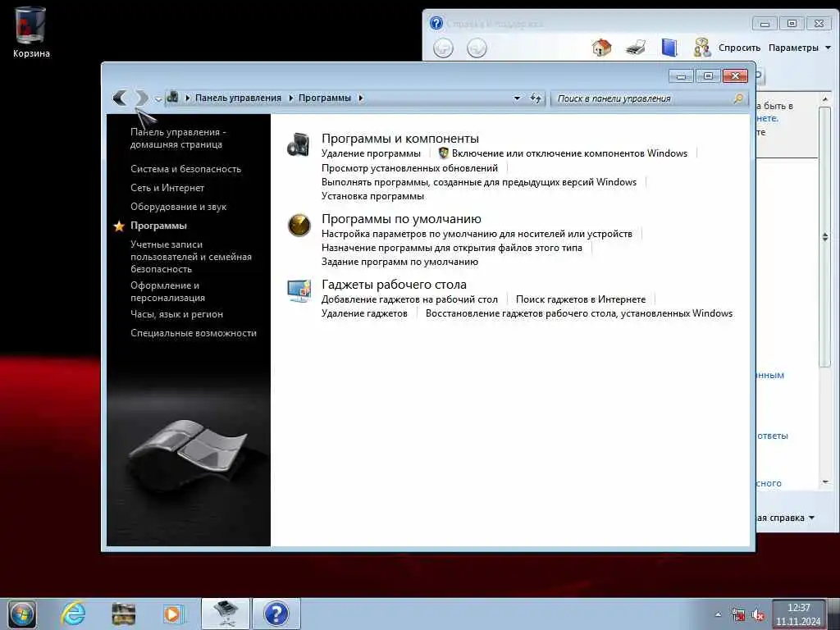Click the Спросить icon in Help window
The height and width of the screenshot is (630, 840).
(x=701, y=48)
